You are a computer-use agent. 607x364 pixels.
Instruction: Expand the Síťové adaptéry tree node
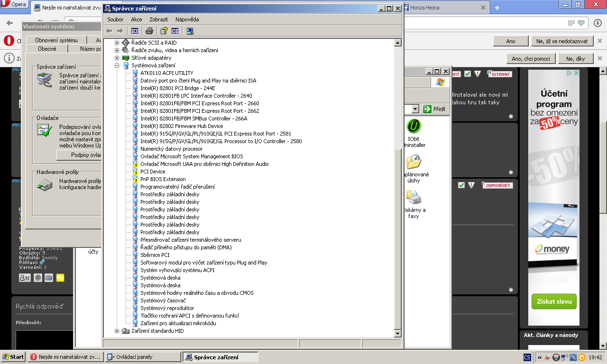[117, 58]
